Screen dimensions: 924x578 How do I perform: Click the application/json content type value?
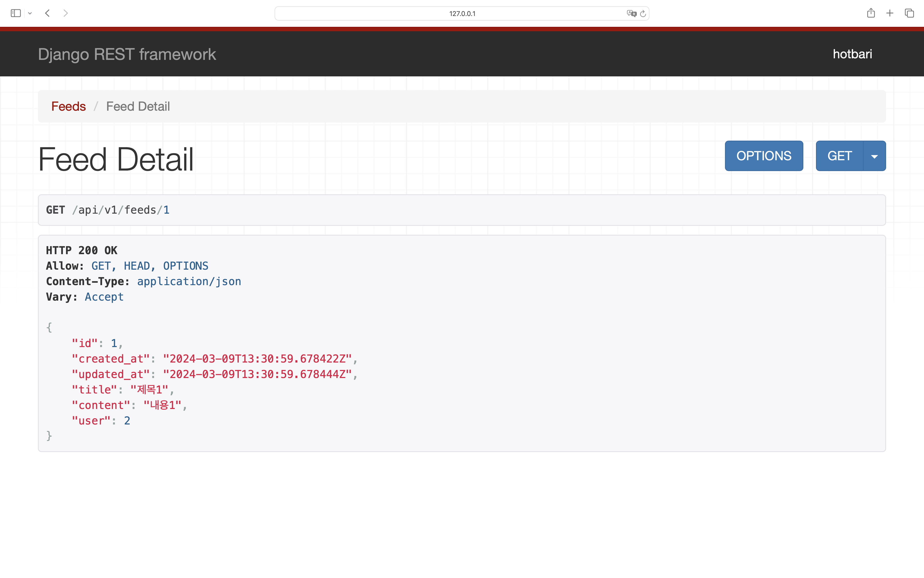coord(189,282)
